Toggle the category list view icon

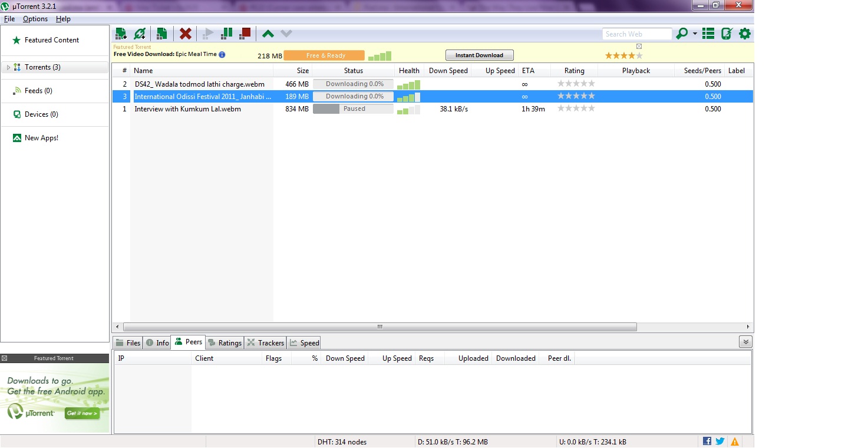708,34
